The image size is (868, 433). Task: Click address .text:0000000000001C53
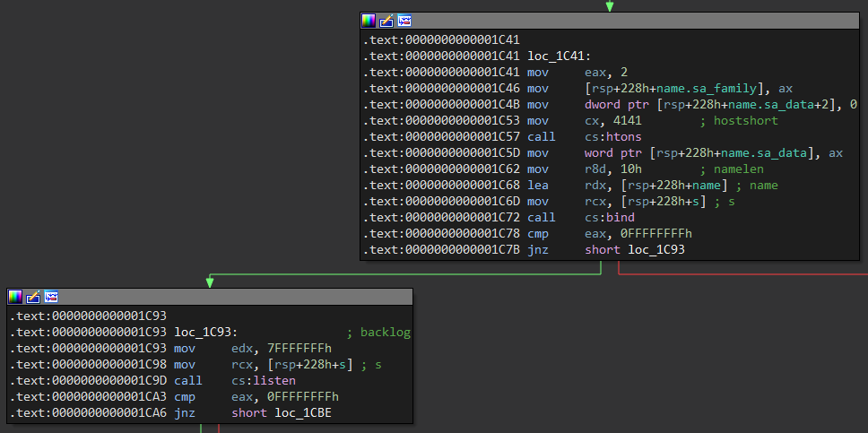[x=442, y=120]
